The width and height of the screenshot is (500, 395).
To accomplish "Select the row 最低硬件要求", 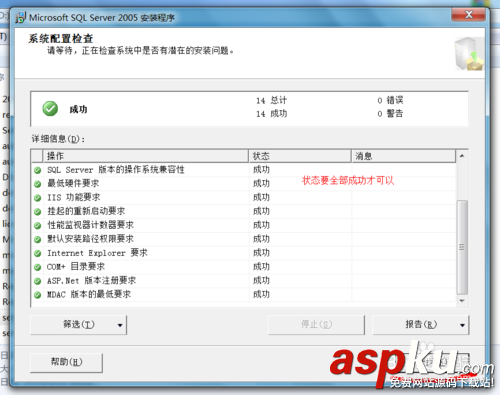I will click(243, 184).
